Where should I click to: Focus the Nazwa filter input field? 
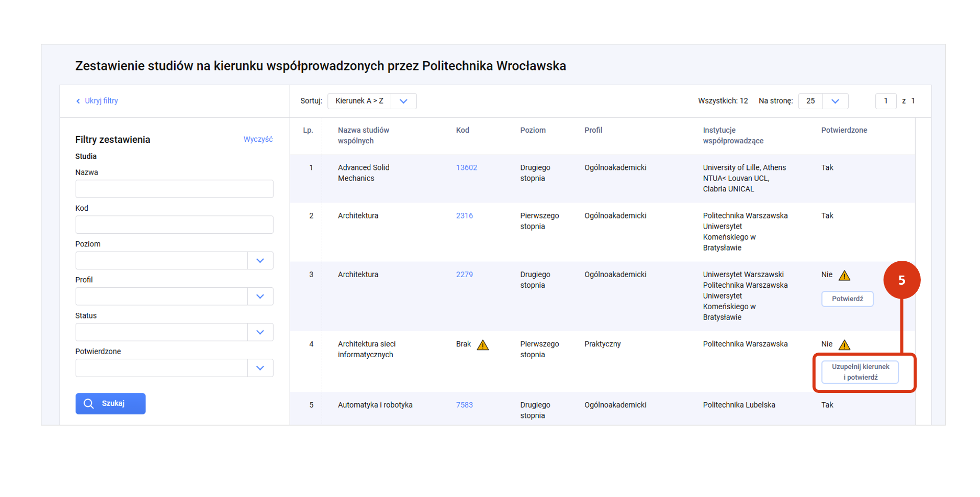click(x=174, y=189)
